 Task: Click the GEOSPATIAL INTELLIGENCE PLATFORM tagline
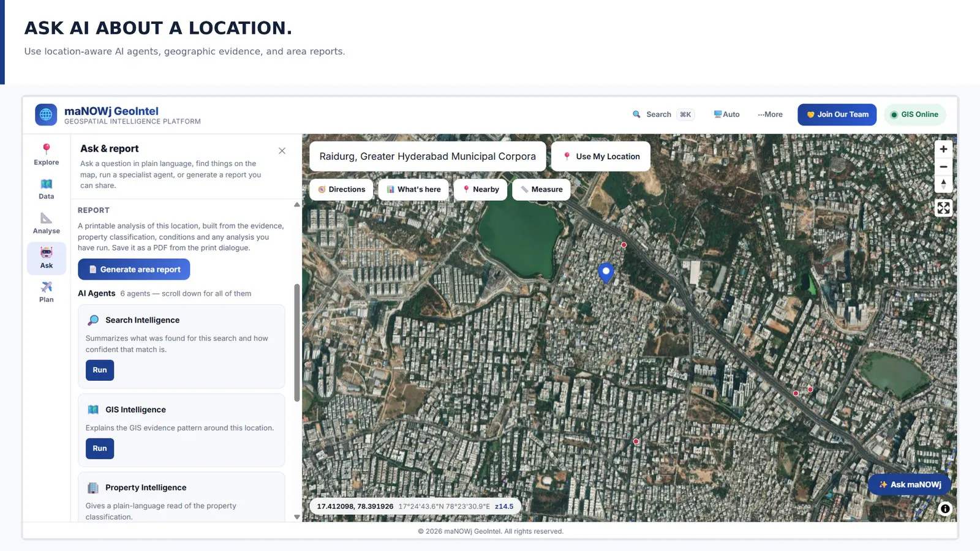pos(132,122)
